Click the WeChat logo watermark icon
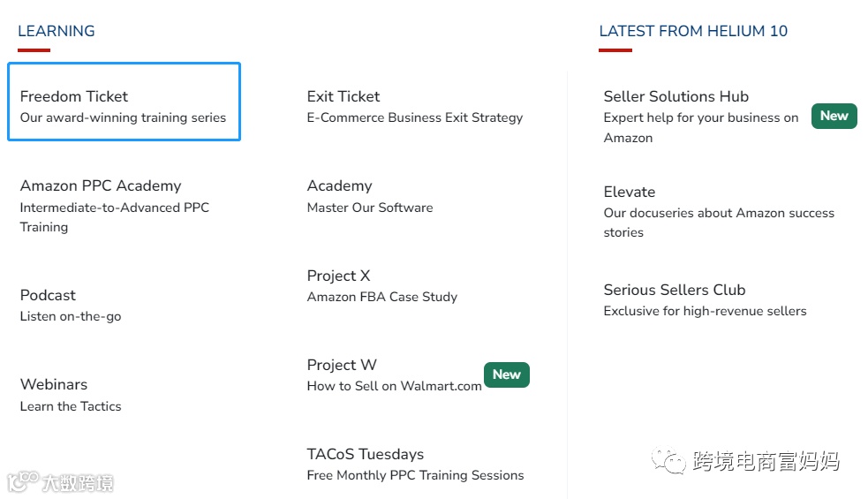The image size is (868, 499). pyautogui.click(x=668, y=459)
